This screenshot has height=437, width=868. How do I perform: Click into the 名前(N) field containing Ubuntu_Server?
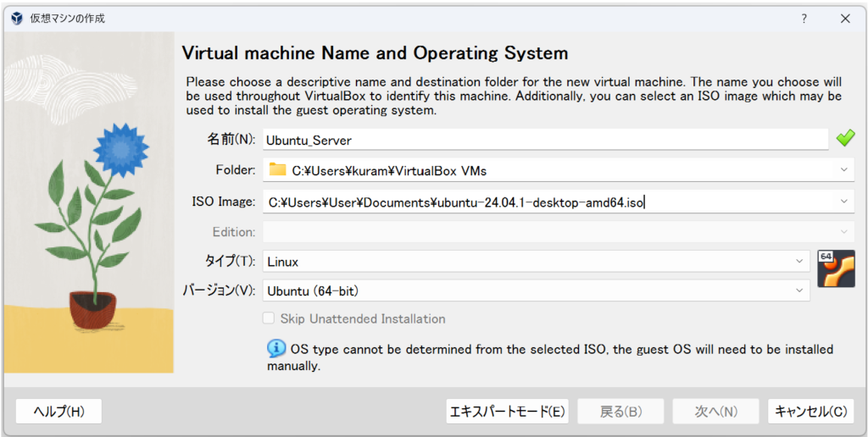(x=545, y=140)
